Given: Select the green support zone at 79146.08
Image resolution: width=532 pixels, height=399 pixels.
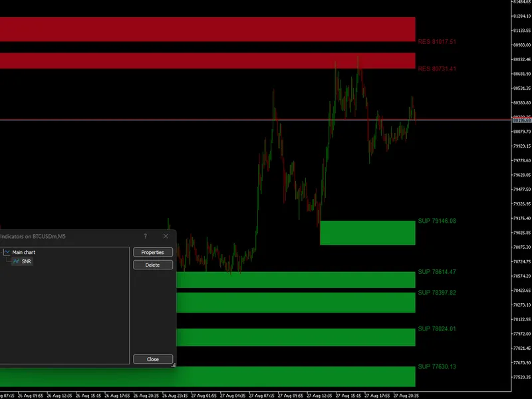Looking at the screenshot, I should [x=368, y=233].
